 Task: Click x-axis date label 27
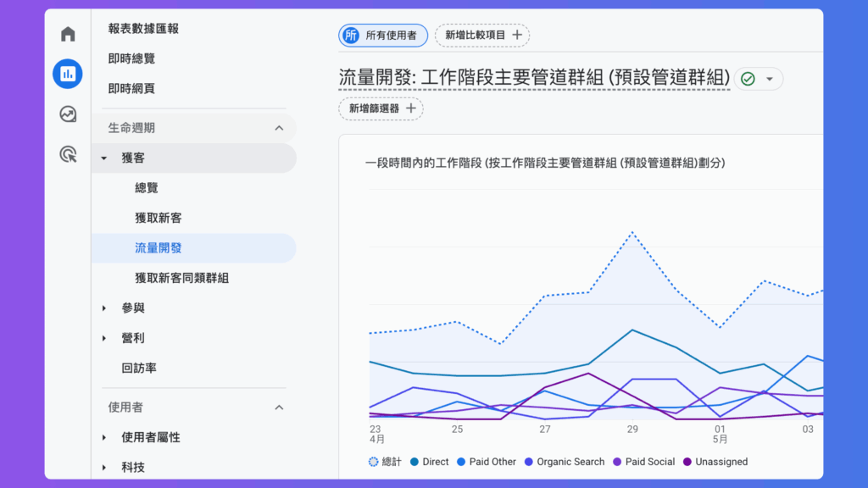(545, 430)
